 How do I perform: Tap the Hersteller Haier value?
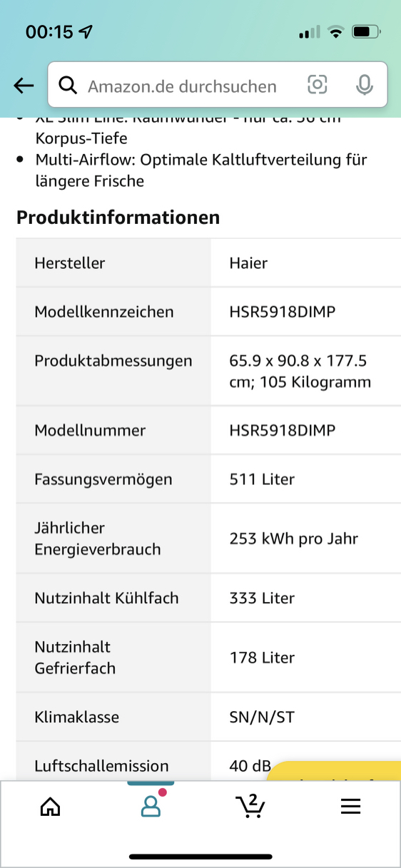tap(248, 263)
